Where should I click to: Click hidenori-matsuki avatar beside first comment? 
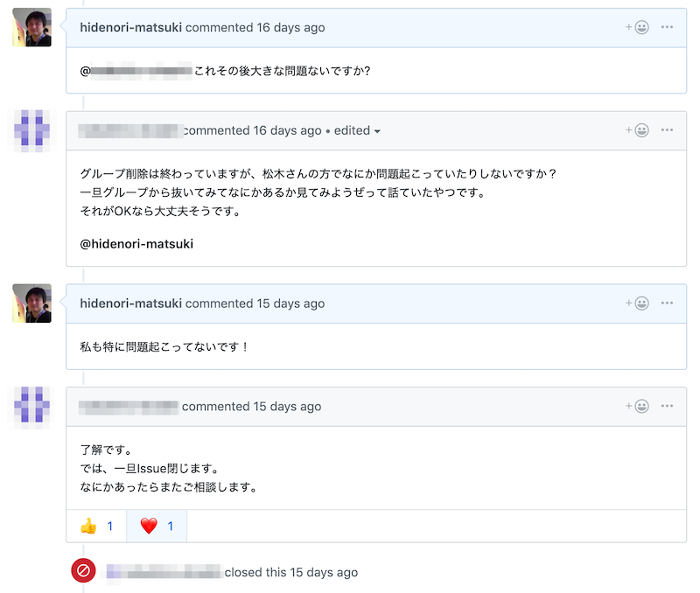pyautogui.click(x=31, y=27)
